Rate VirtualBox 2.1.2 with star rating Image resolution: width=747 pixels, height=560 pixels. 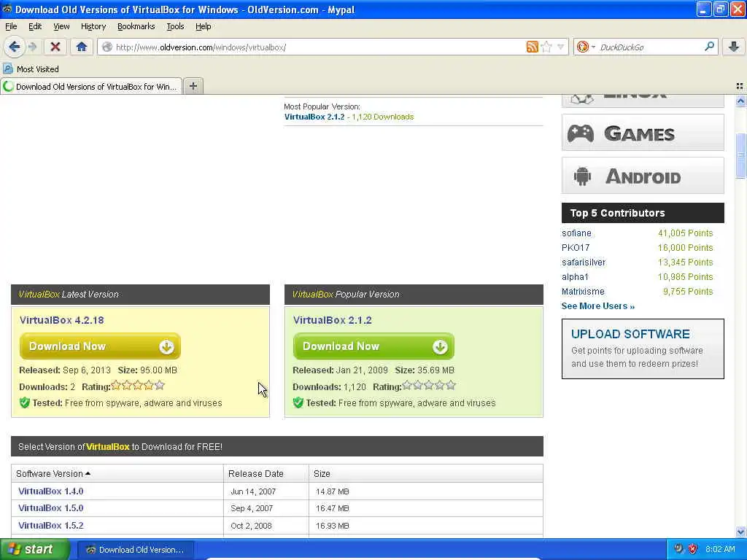(x=429, y=385)
